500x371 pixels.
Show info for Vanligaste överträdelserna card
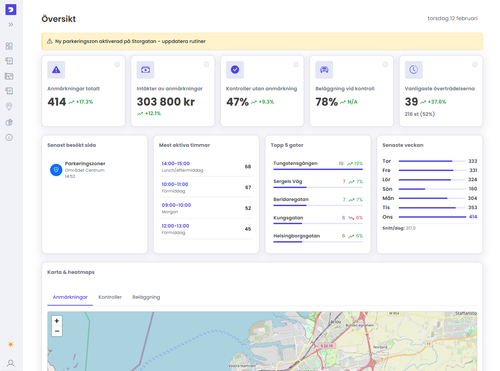click(x=475, y=64)
